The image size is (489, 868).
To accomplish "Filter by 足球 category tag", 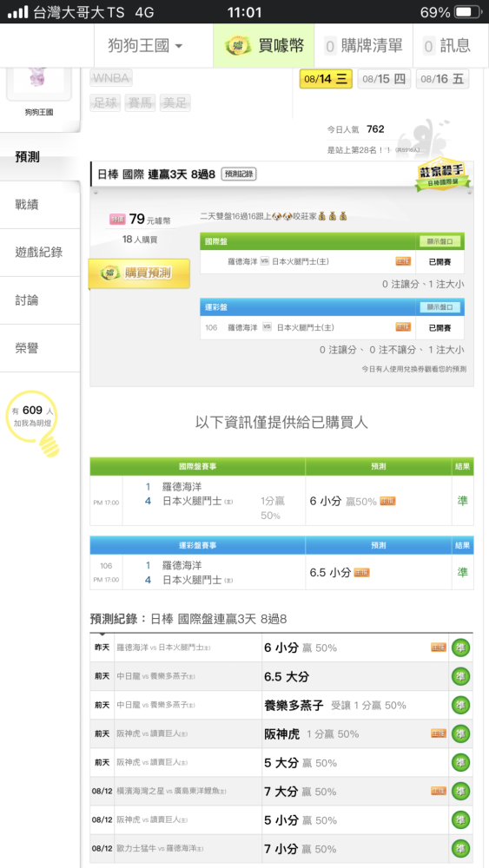I will click(x=105, y=102).
